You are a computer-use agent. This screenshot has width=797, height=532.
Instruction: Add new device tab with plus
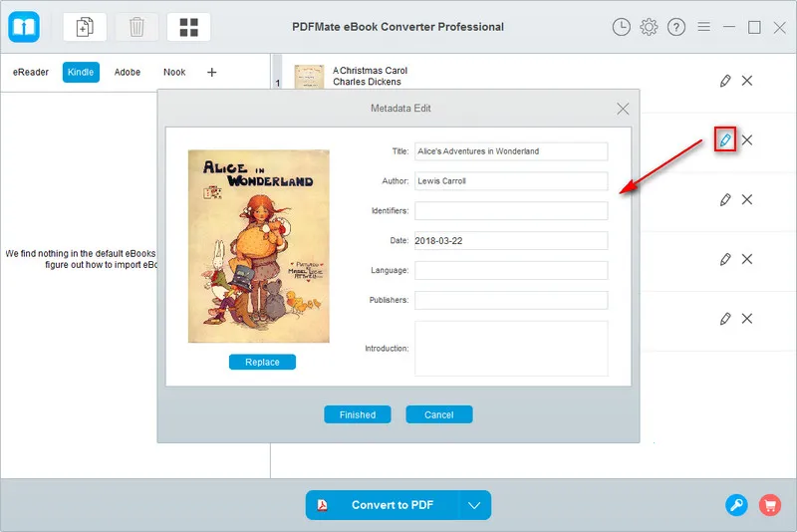click(211, 72)
